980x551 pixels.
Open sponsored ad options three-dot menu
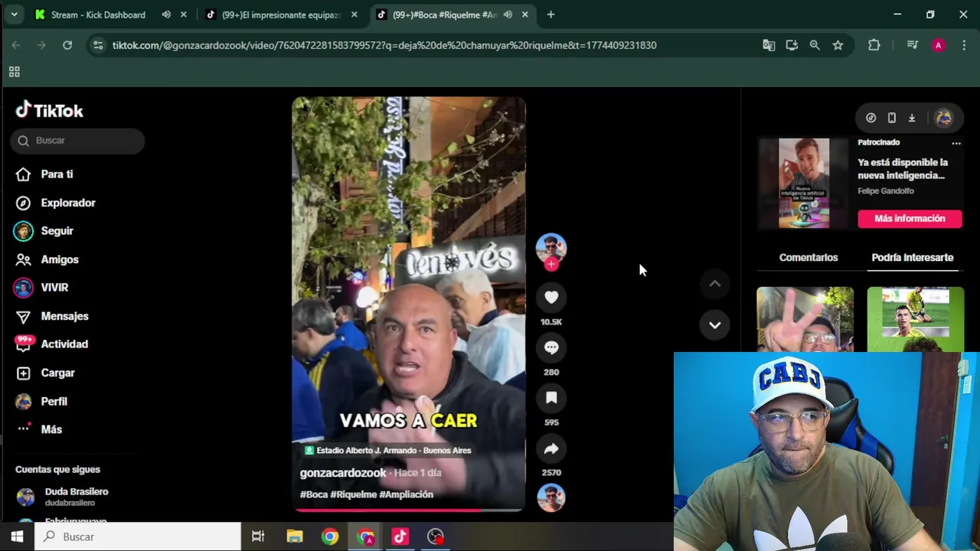click(955, 143)
